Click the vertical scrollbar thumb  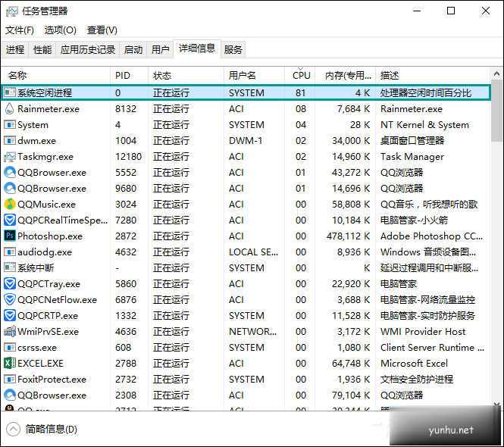pyautogui.click(x=497, y=111)
